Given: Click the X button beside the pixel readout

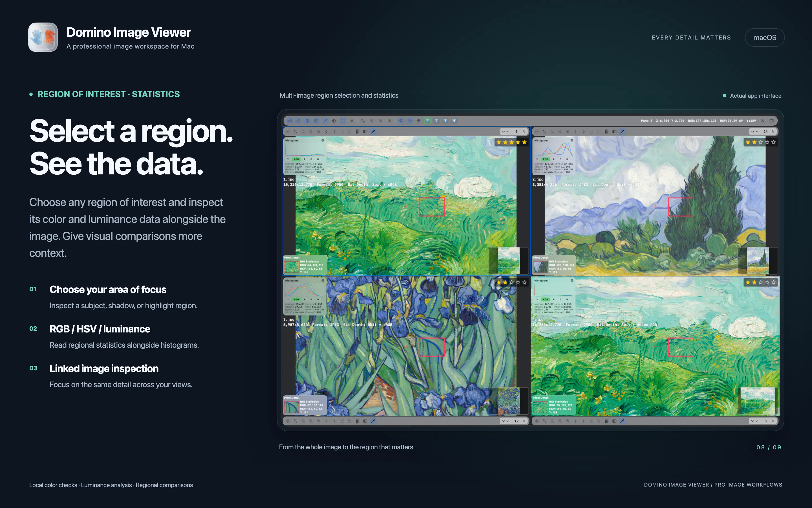Looking at the screenshot, I should coord(763,121).
